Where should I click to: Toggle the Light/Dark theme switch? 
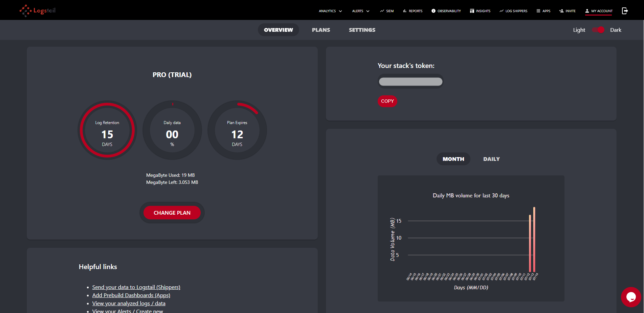598,30
